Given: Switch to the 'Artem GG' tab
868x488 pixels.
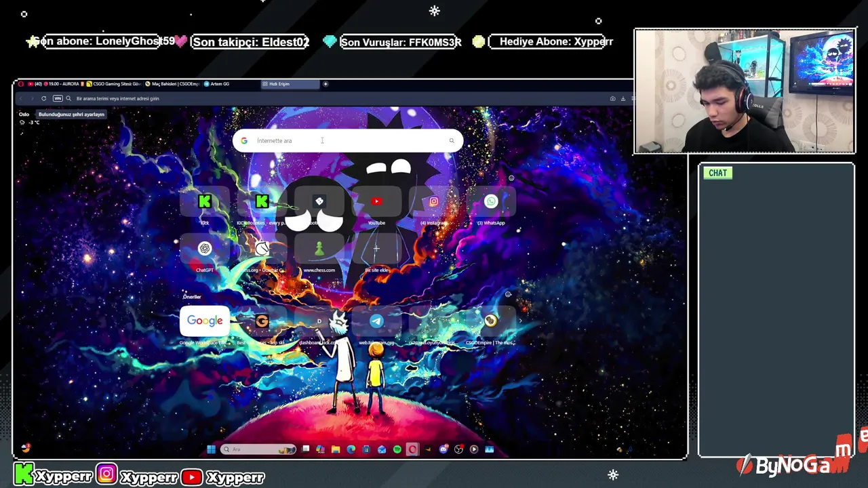Looking at the screenshot, I should (231, 84).
